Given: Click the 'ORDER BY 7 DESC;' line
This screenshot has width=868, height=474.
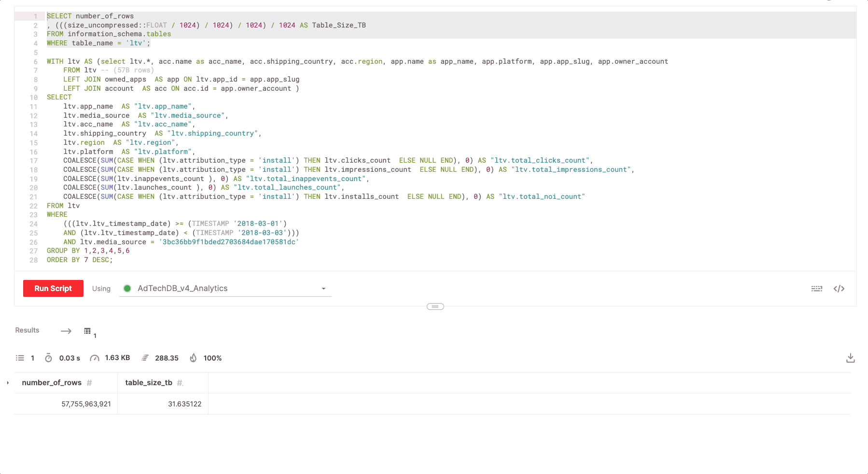Looking at the screenshot, I should click(80, 260).
